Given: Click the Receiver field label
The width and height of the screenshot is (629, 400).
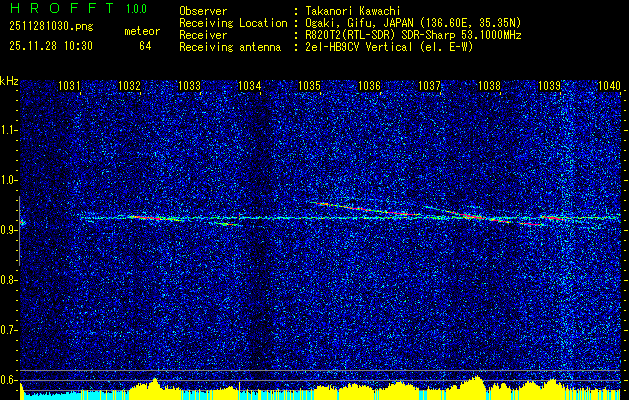Looking at the screenshot, I should click(203, 35).
